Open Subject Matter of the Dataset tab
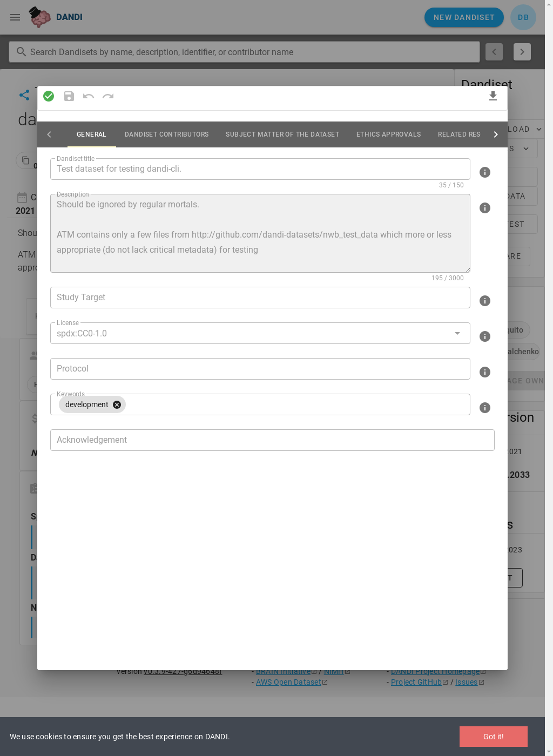Image resolution: width=553 pixels, height=756 pixels. tap(282, 134)
